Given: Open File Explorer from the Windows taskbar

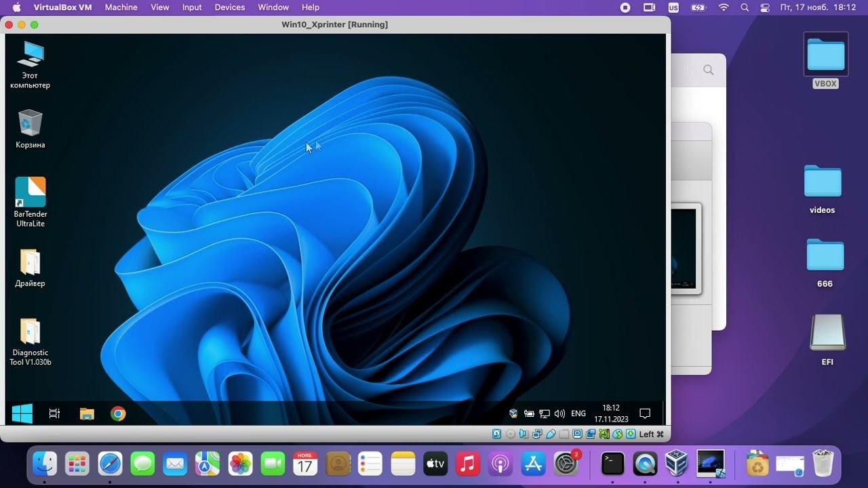Looking at the screenshot, I should 87,413.
